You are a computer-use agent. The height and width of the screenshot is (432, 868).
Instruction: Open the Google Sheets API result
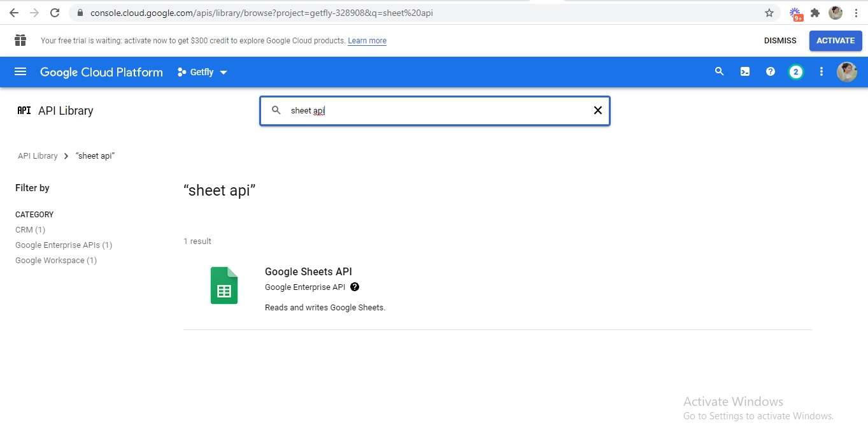[308, 271]
